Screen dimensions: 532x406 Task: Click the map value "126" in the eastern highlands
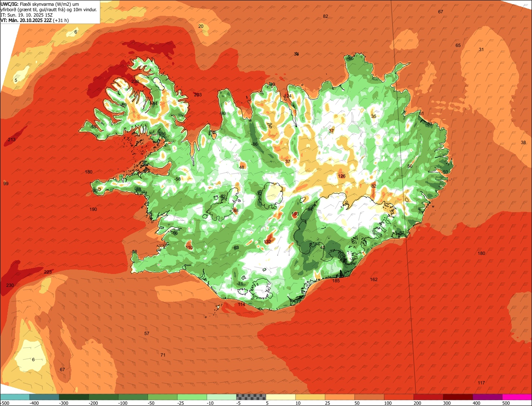pos(342,176)
